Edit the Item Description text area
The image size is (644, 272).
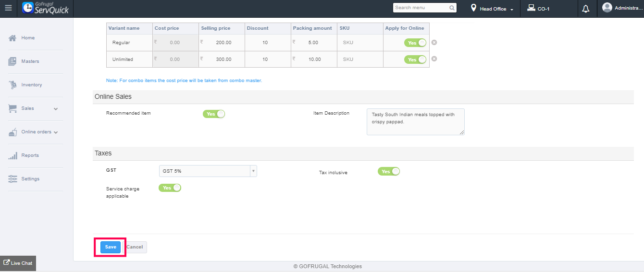click(x=416, y=122)
